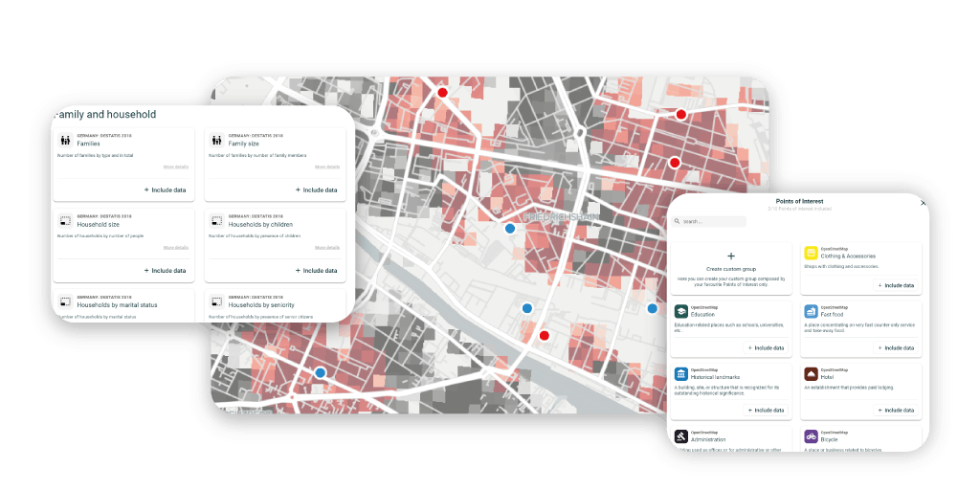Screen dimensions: 980x490
Task: Click the 'Households by marital status' title
Action: pyautogui.click(x=117, y=305)
